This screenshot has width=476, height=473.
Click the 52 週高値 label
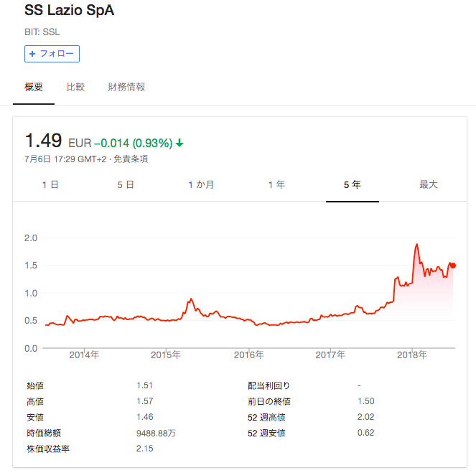point(266,417)
